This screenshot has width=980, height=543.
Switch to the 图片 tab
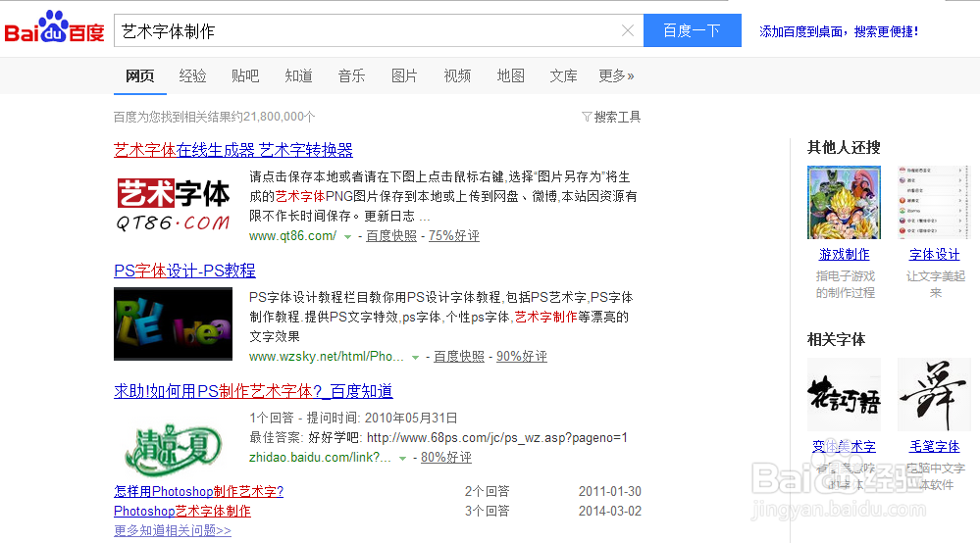click(404, 76)
